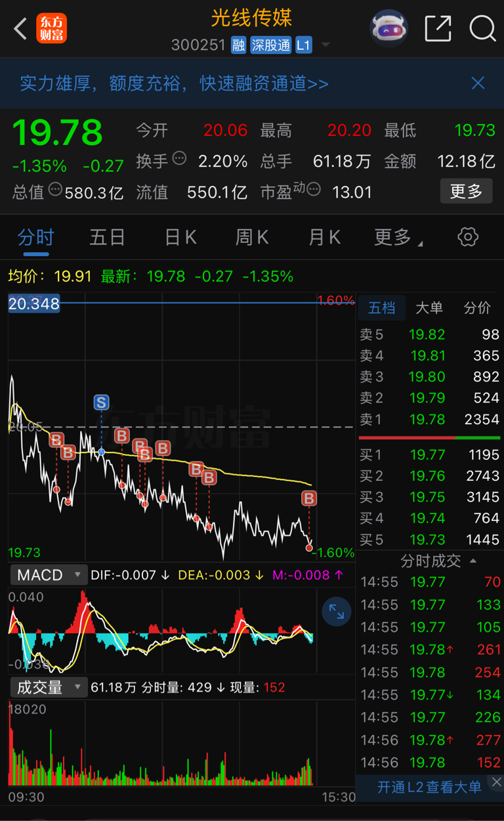Open the MACD indicator dropdown
504x821 pixels.
pyautogui.click(x=49, y=575)
